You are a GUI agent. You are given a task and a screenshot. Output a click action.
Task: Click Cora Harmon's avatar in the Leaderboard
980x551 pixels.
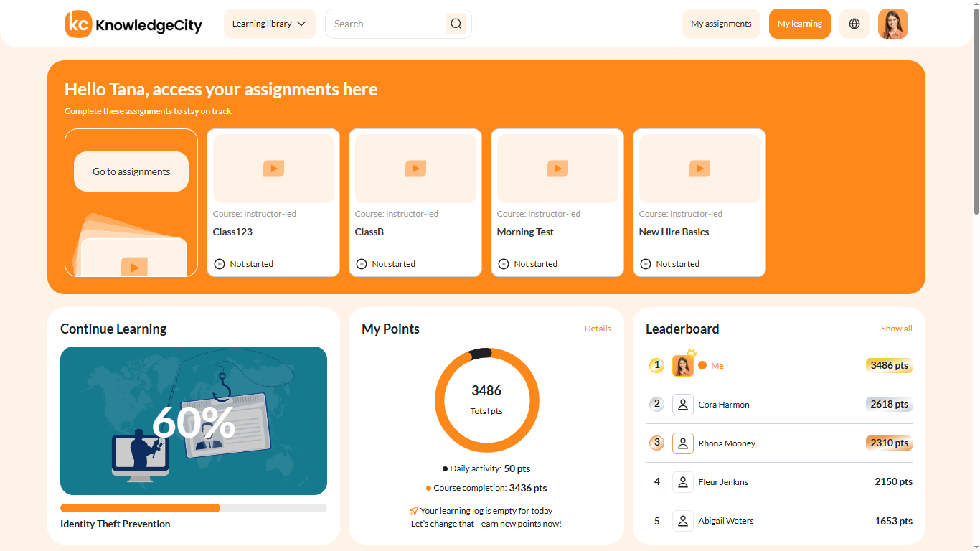(682, 404)
